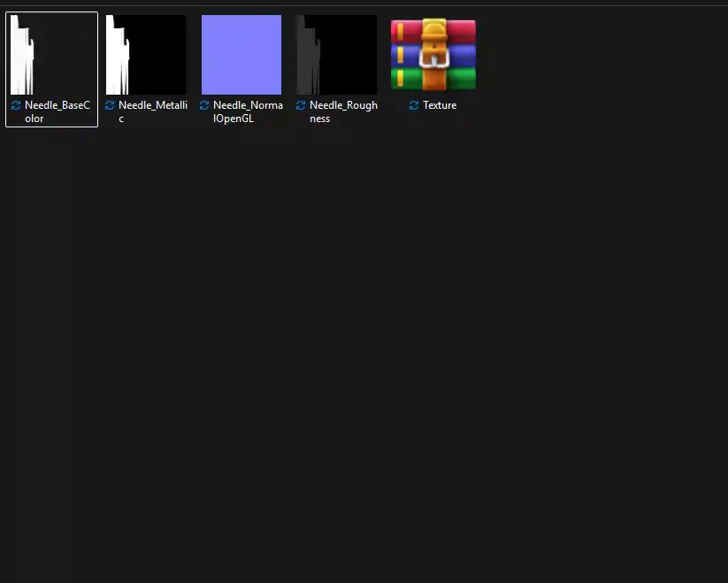
Task: Click the Texture archive name label
Action: pyautogui.click(x=440, y=105)
